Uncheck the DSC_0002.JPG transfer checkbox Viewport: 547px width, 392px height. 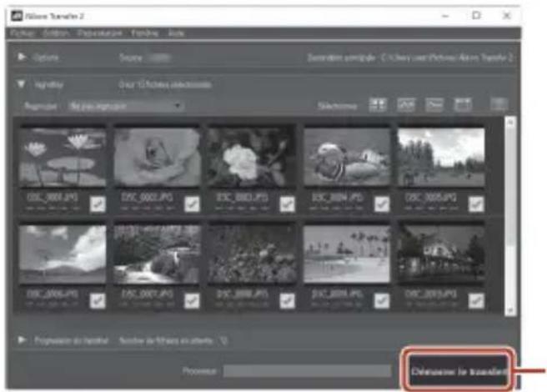193,204
